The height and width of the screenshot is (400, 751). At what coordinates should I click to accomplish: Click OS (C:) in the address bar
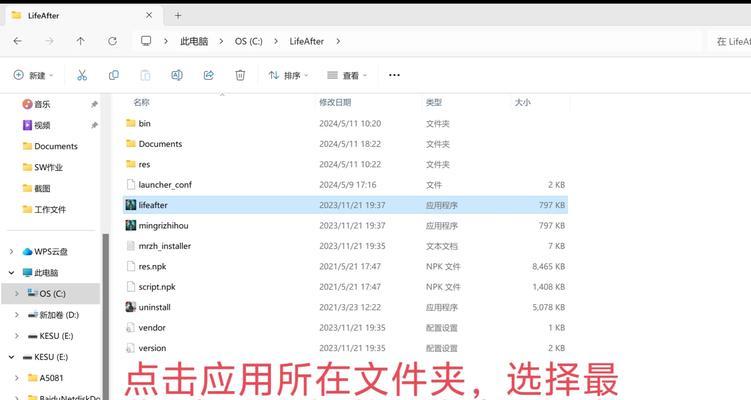pos(249,41)
